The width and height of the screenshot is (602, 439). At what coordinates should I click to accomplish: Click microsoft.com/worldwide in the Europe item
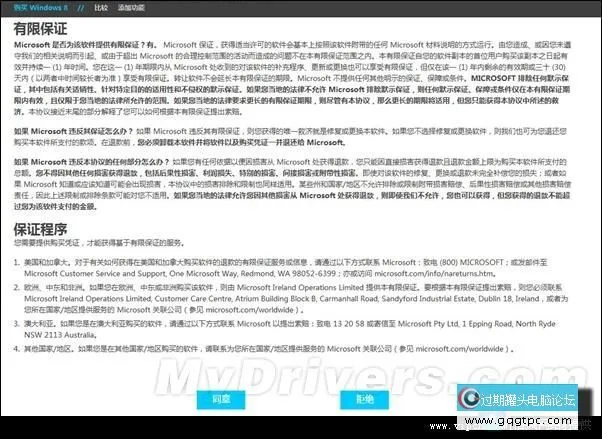tap(250, 310)
